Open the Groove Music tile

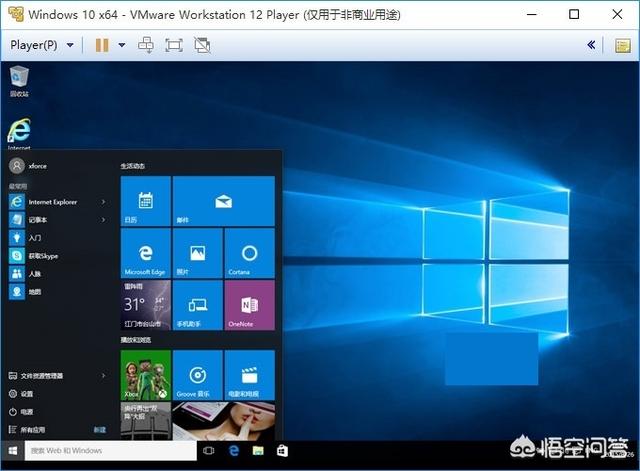point(198,375)
